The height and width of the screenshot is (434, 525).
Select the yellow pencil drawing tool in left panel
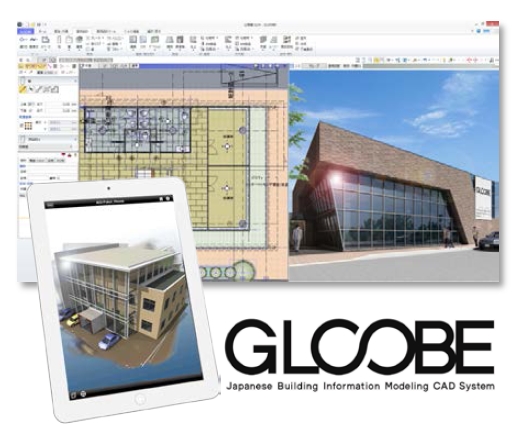click(23, 89)
